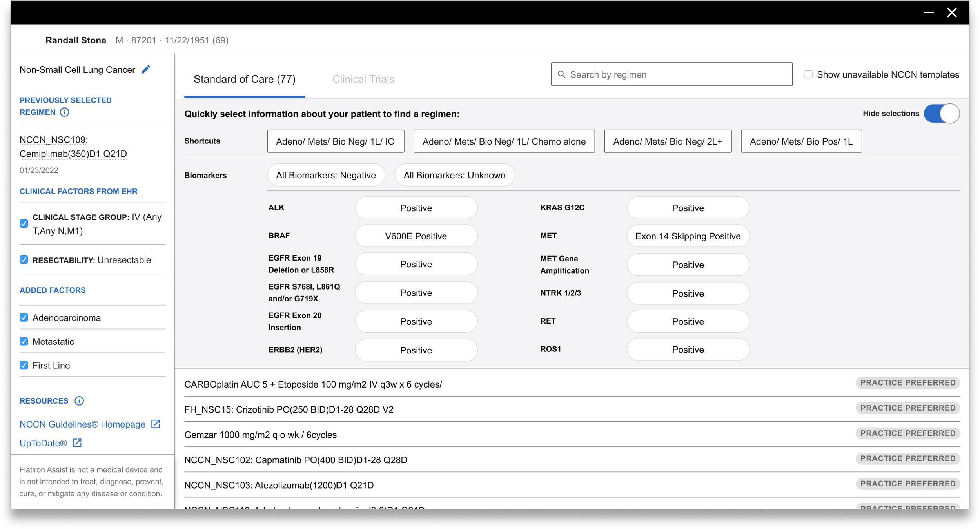Viewport: 980px width, 529px height.
Task: Choose All Biomarkers: Unknown
Action: (455, 175)
